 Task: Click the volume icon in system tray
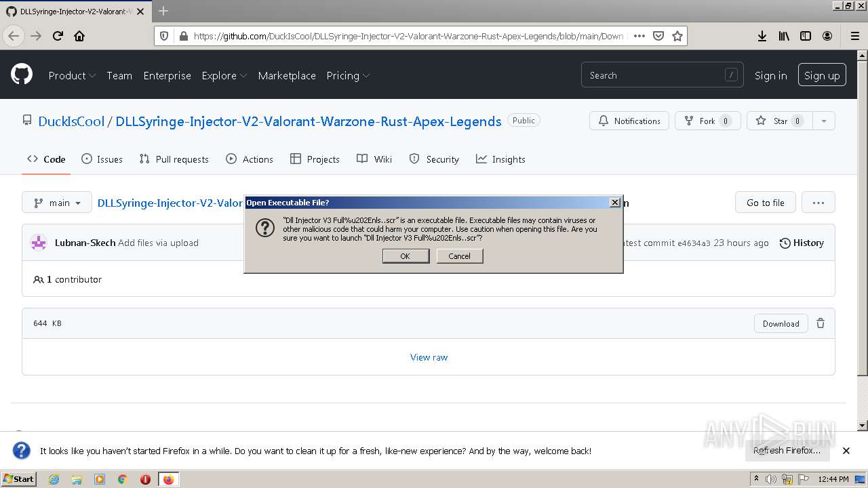click(x=771, y=479)
